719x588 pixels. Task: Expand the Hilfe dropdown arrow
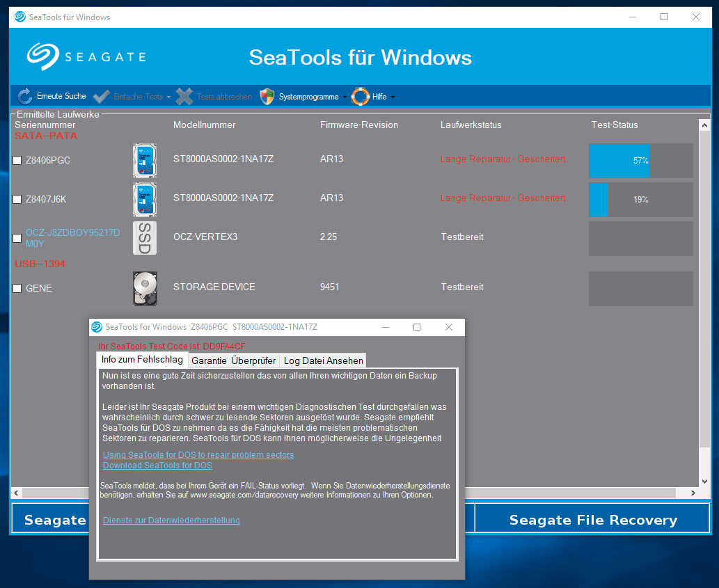click(x=393, y=97)
